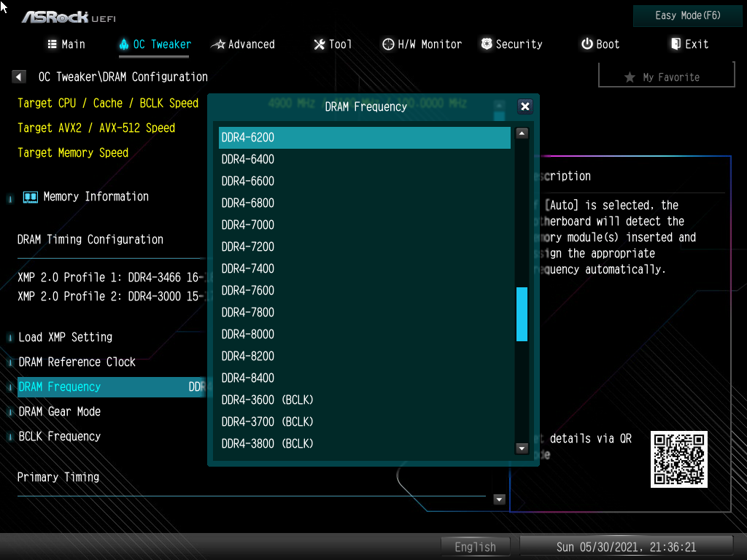Go to the Exit tab
The image size is (747, 560).
pyautogui.click(x=689, y=44)
